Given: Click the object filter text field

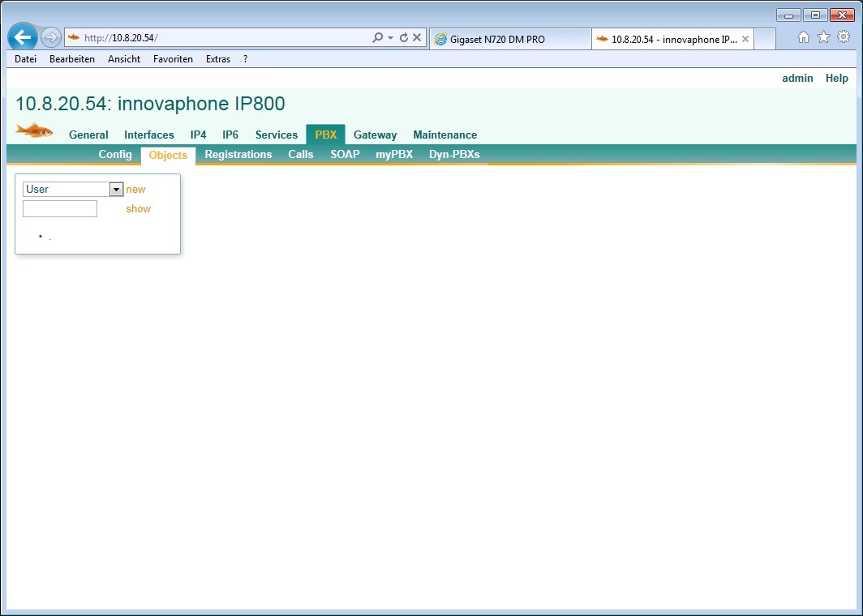Looking at the screenshot, I should point(60,208).
